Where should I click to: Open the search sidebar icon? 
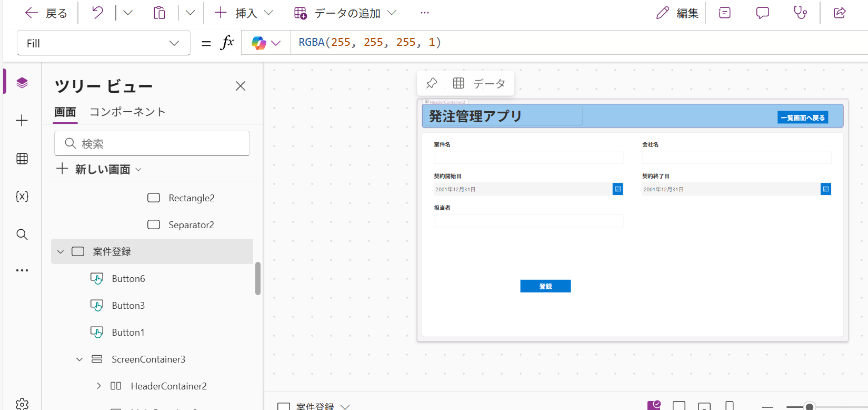pos(22,235)
